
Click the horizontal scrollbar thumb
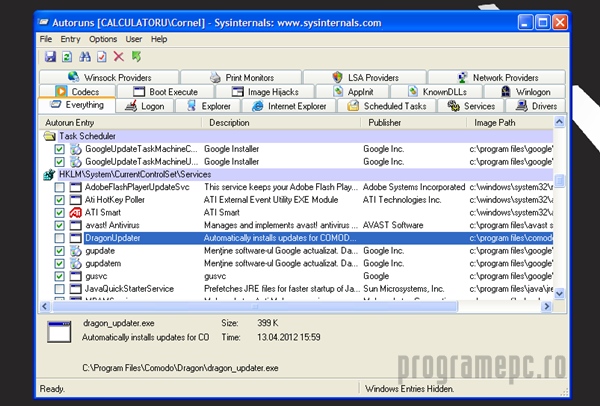255,306
